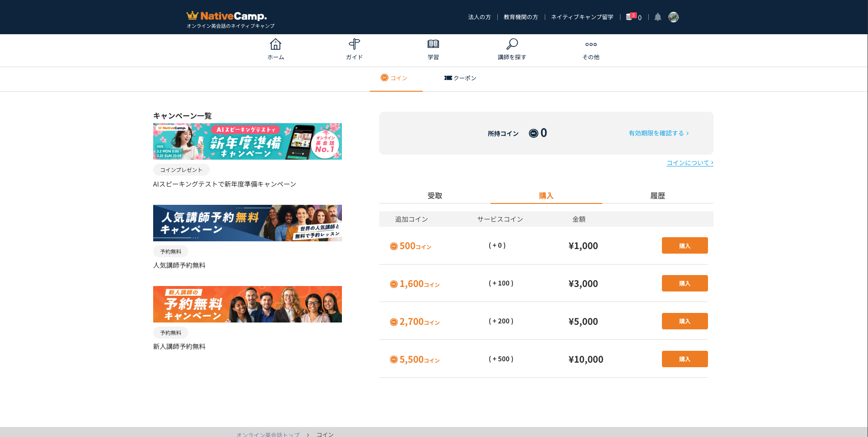The image size is (868, 437).
Task: Buy the 500 coin package
Action: click(684, 246)
